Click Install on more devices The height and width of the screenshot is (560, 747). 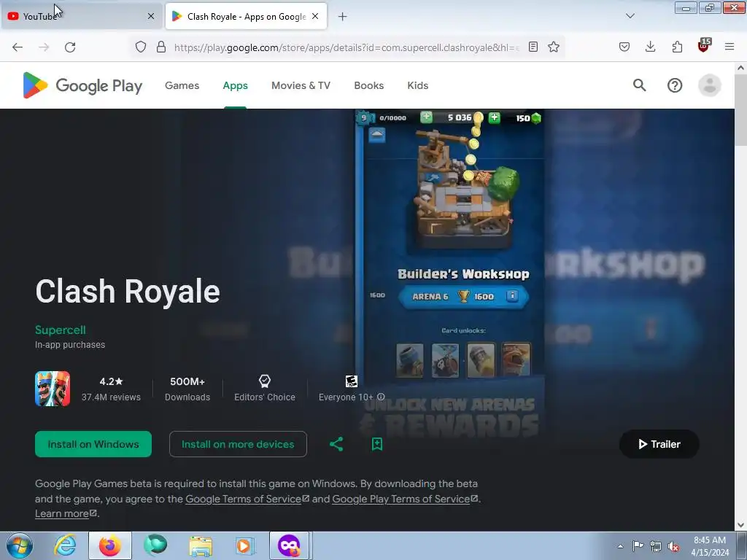[x=238, y=444]
